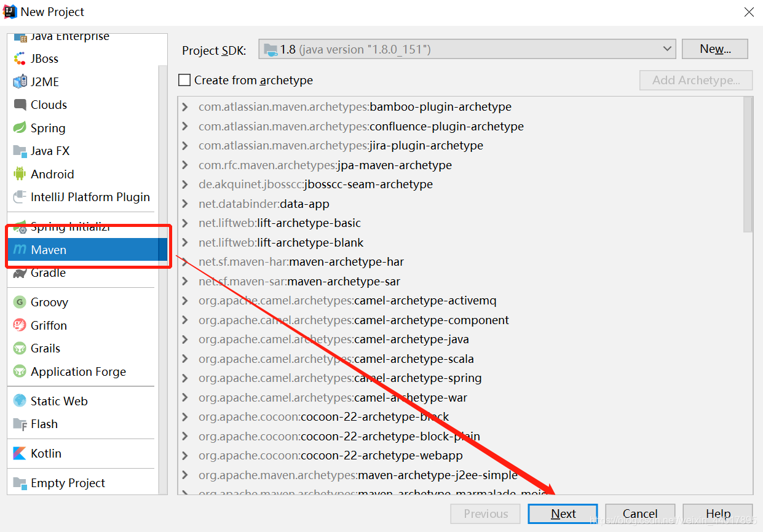Select Android project type

pyautogui.click(x=82, y=174)
